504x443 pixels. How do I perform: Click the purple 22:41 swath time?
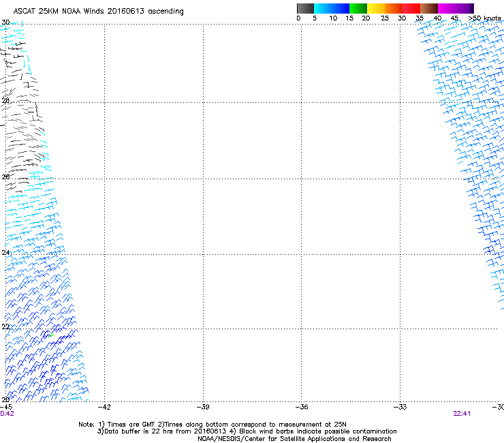coord(462,414)
